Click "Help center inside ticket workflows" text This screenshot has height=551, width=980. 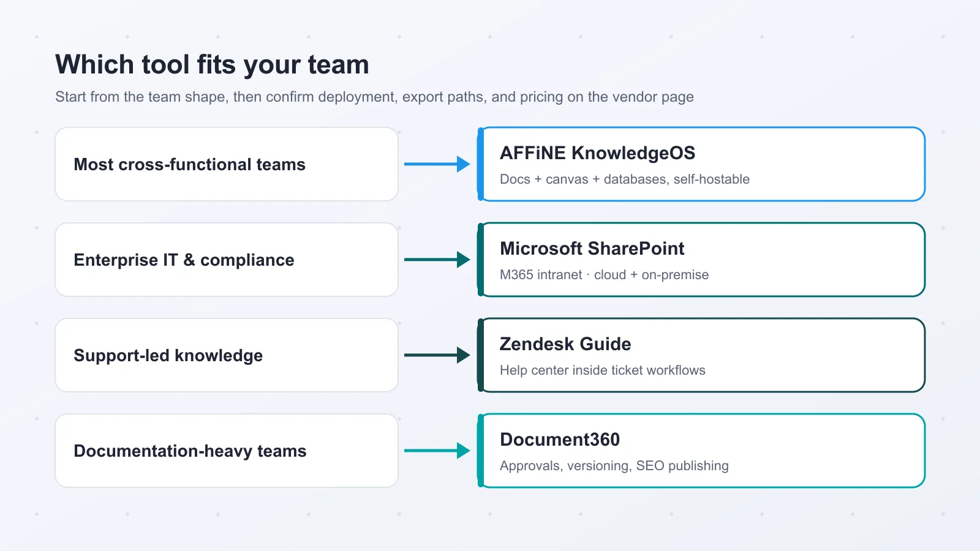[x=603, y=370]
